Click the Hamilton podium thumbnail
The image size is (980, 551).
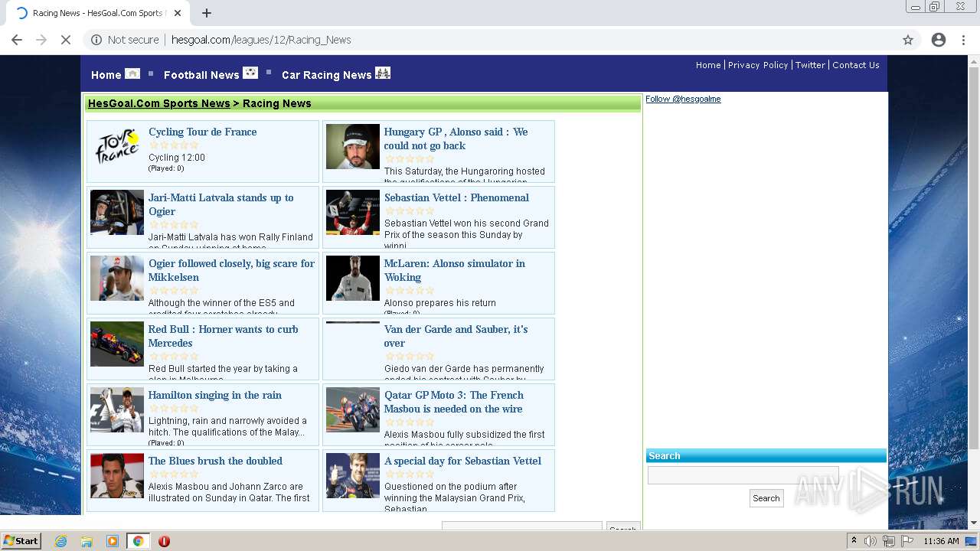click(x=117, y=409)
